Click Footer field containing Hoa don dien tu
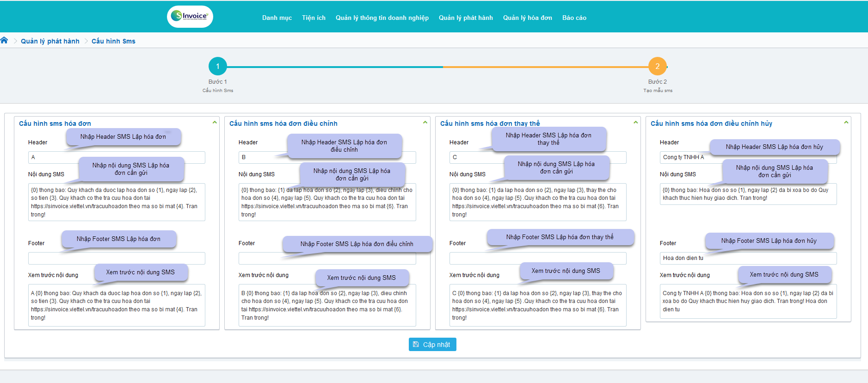Screen dimensions: 868x383 (x=748, y=258)
